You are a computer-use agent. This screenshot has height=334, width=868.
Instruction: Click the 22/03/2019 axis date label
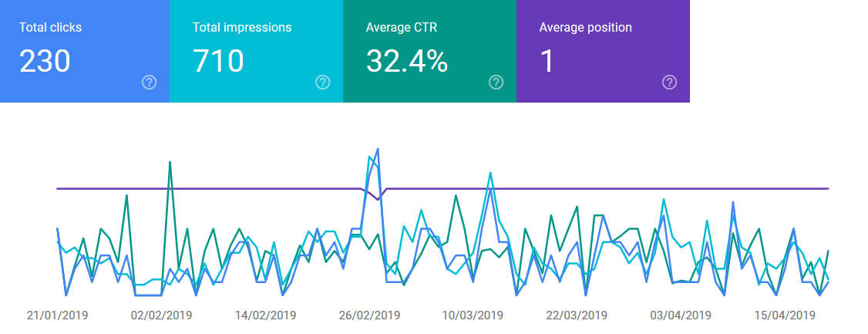[x=577, y=315]
